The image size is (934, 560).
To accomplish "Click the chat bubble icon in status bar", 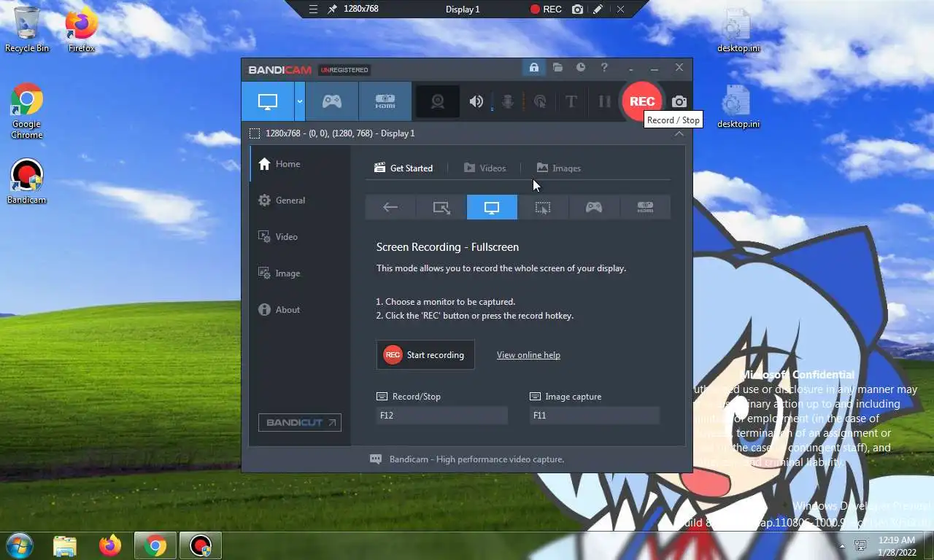I will [376, 459].
